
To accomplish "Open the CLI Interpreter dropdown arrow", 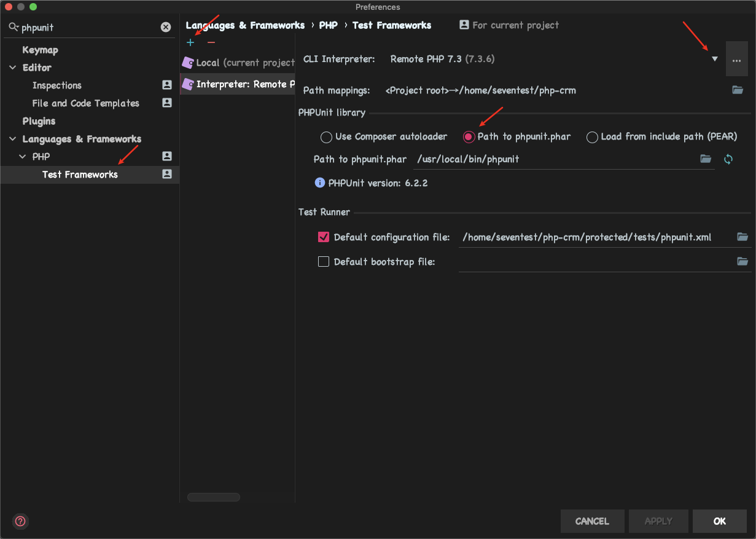I will click(715, 59).
